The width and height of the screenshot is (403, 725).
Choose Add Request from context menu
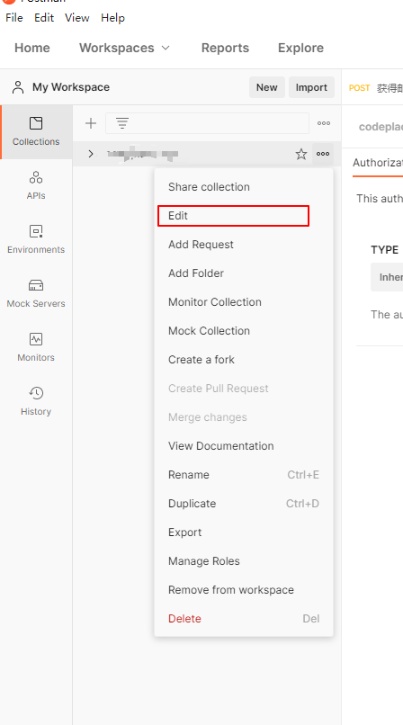[x=244, y=245]
